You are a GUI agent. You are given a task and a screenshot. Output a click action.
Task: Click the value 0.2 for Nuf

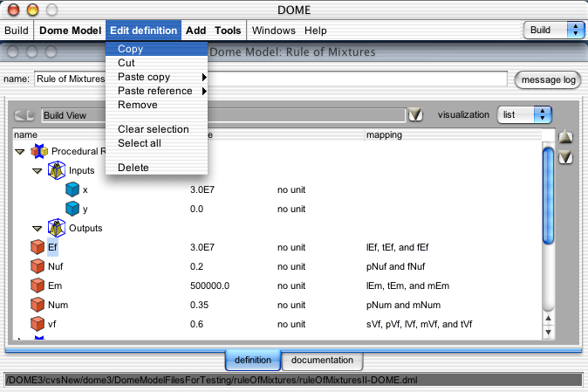196,266
